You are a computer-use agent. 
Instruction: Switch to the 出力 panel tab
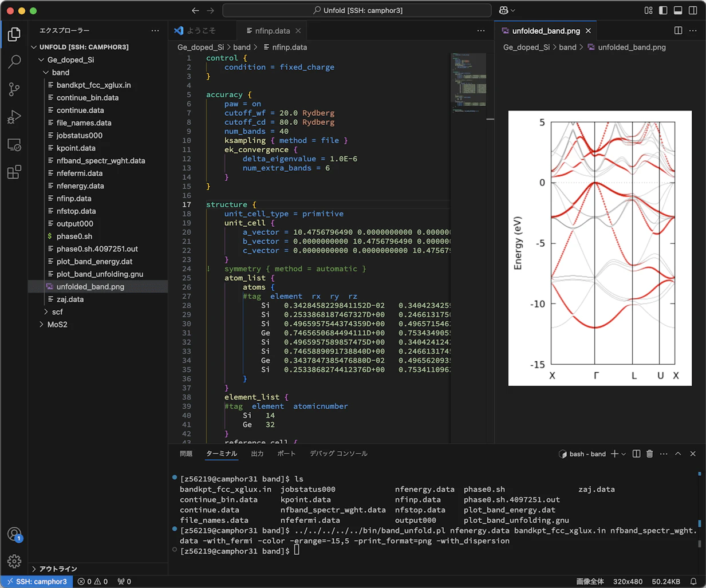point(257,453)
